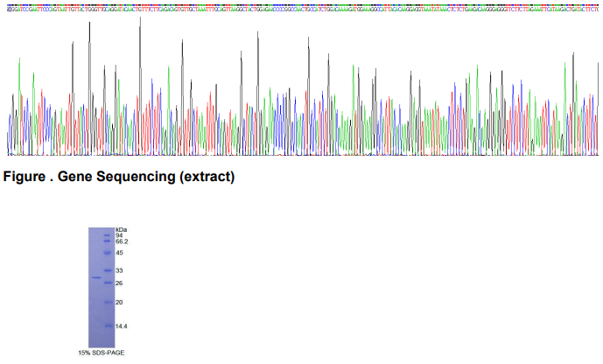Click the 94 kDa marker label
Viewport: 603px width, 364px height.
(x=119, y=235)
